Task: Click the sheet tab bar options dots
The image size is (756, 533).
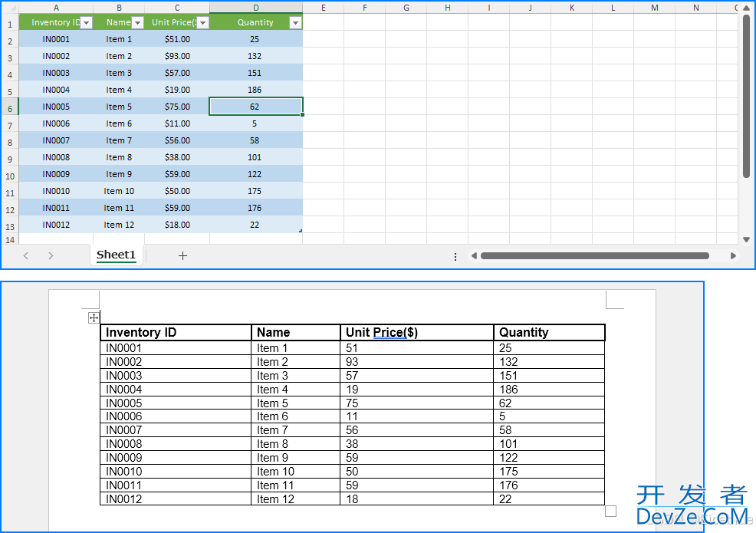Action: coord(455,257)
